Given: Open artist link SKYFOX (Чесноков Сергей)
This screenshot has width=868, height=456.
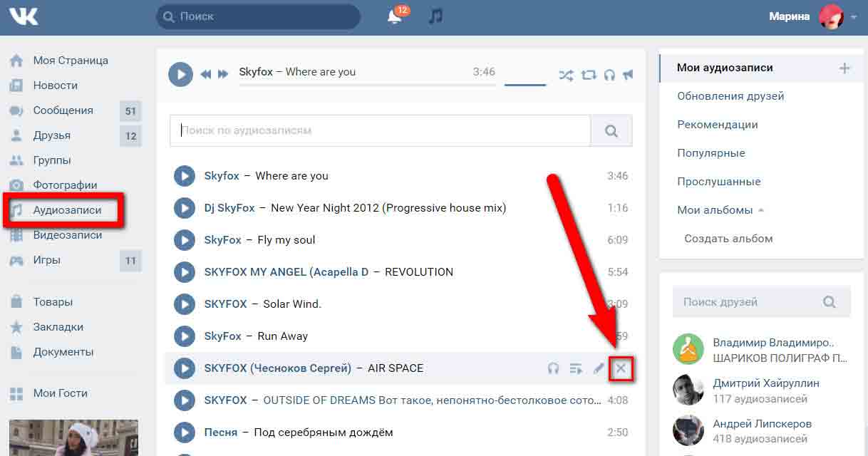Looking at the screenshot, I should click(278, 368).
